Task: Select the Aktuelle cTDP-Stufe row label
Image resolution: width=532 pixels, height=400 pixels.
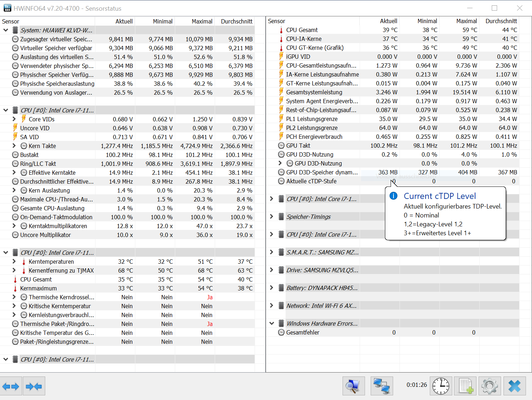Action: [311, 181]
